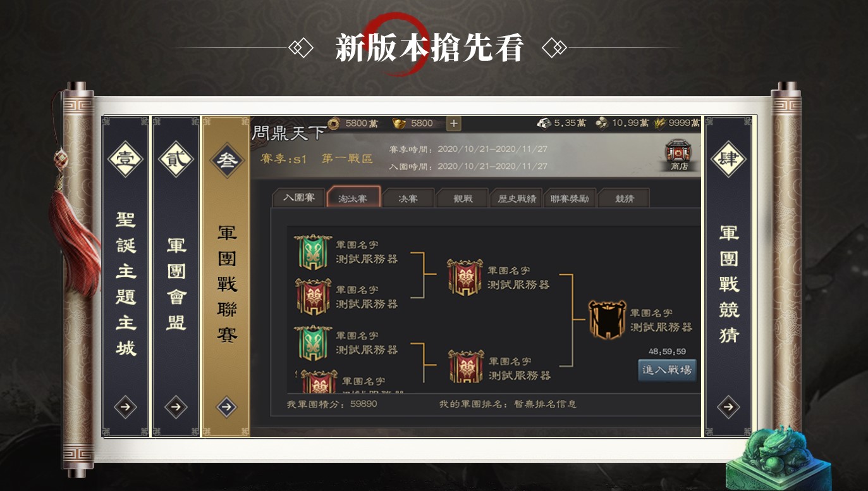Click the 進入戰場 button

point(667,370)
